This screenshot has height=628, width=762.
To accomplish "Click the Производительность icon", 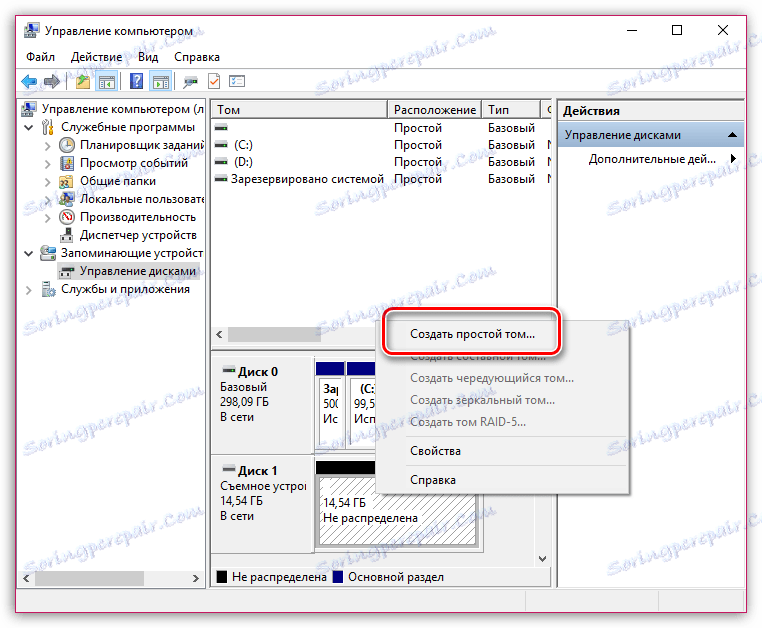I will click(67, 217).
